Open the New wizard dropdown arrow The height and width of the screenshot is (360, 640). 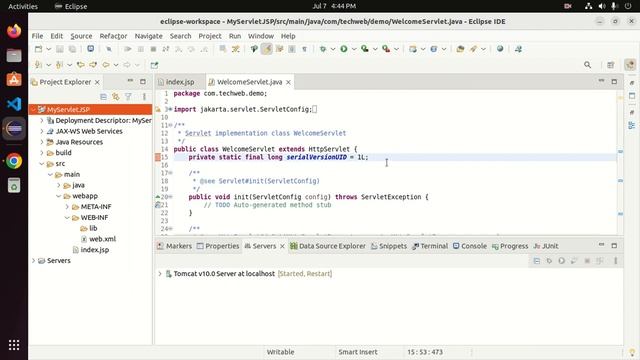(48, 49)
